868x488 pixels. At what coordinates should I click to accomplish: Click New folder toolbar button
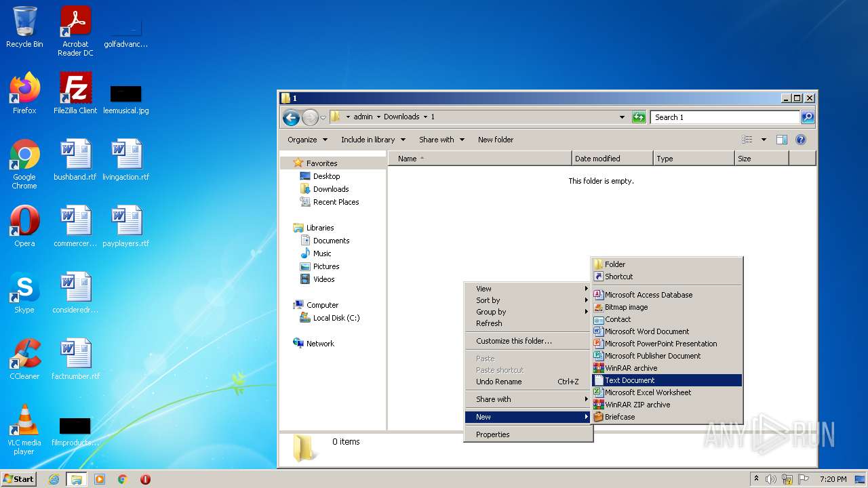point(496,140)
